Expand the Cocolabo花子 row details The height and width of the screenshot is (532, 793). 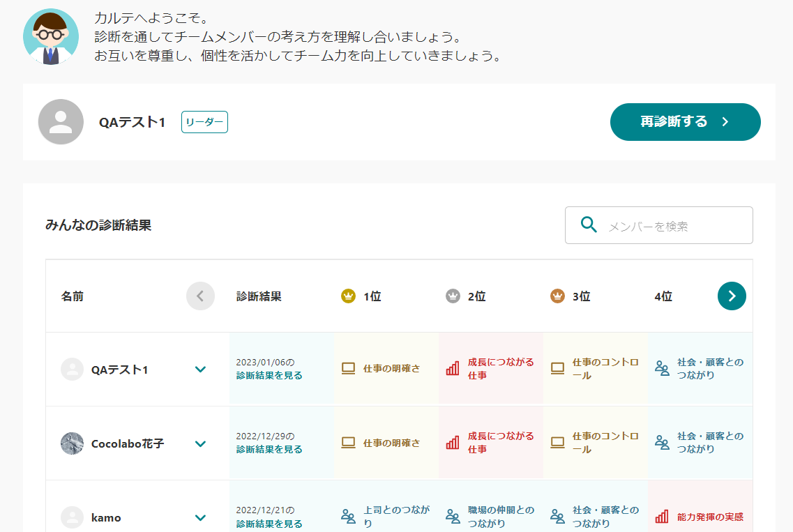(x=201, y=443)
